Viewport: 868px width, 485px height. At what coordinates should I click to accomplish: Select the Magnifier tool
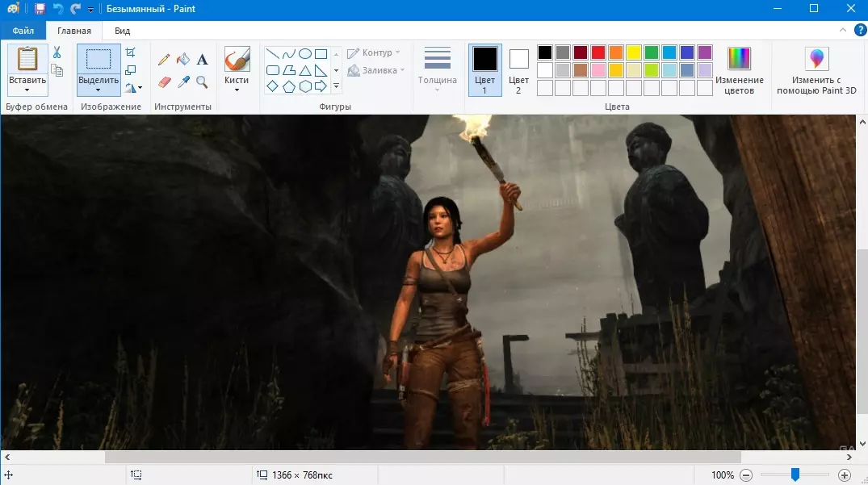pos(203,82)
